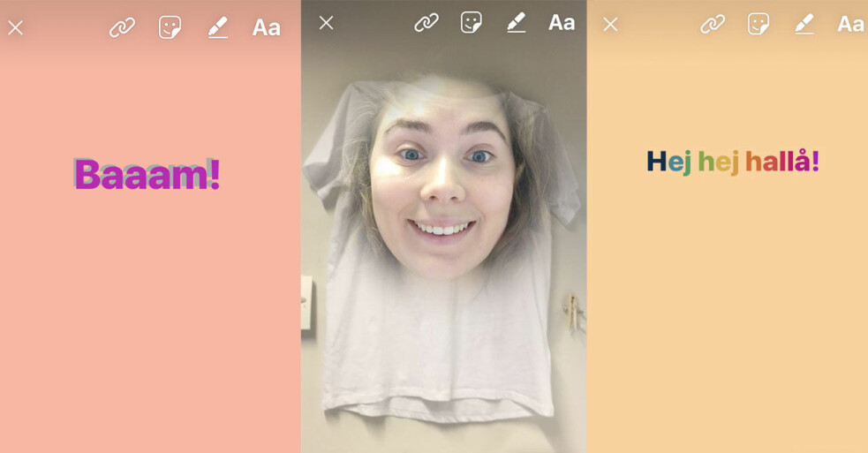The height and width of the screenshot is (453, 868).
Task: Select the draw pen in the Hej hej panel
Action: pyautogui.click(x=804, y=25)
